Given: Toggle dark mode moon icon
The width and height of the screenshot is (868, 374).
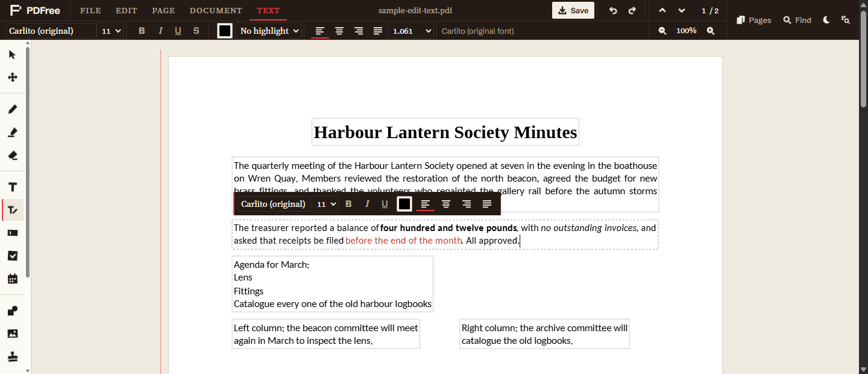Looking at the screenshot, I should click(826, 20).
